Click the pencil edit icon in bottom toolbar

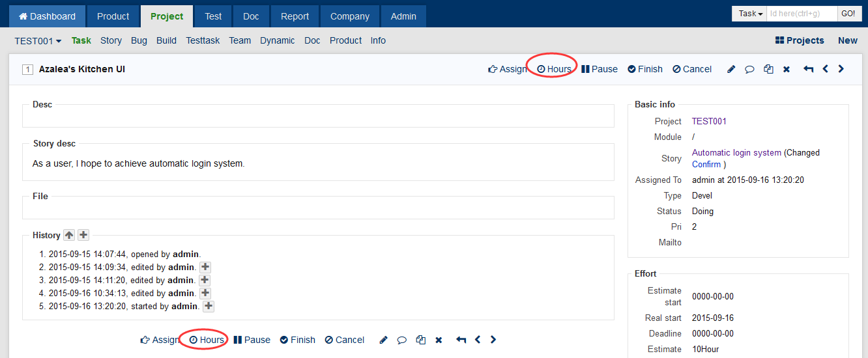pyautogui.click(x=383, y=340)
